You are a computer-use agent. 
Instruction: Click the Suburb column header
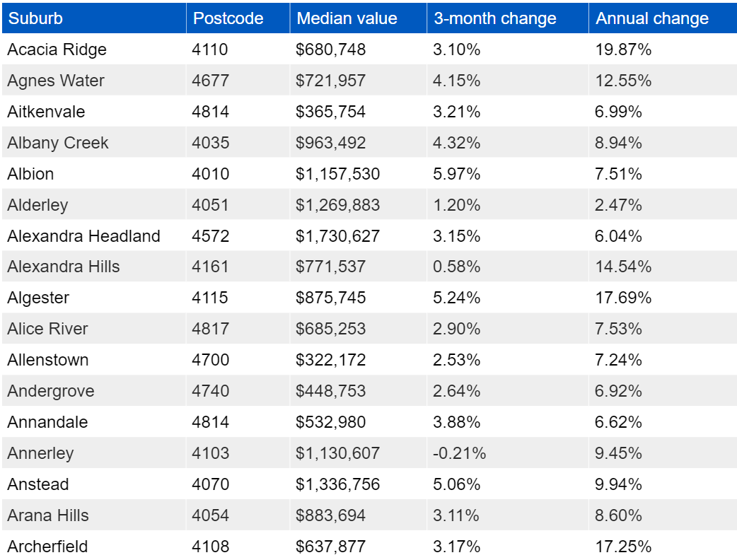coord(35,18)
